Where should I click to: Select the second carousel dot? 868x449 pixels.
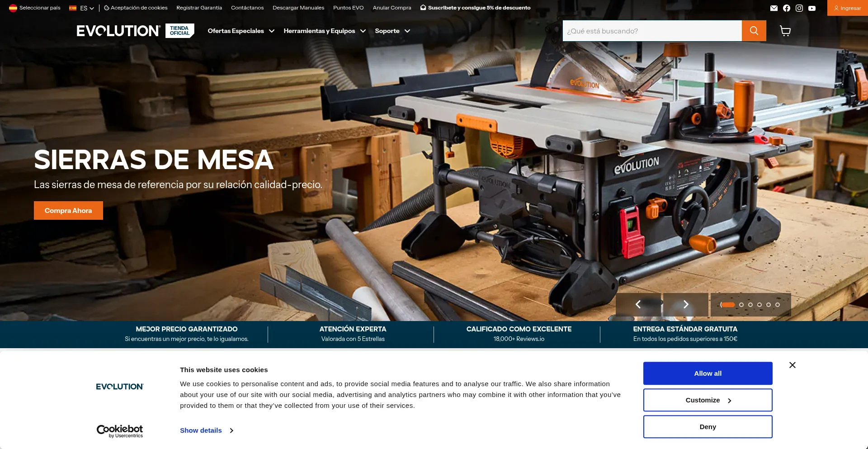741,305
